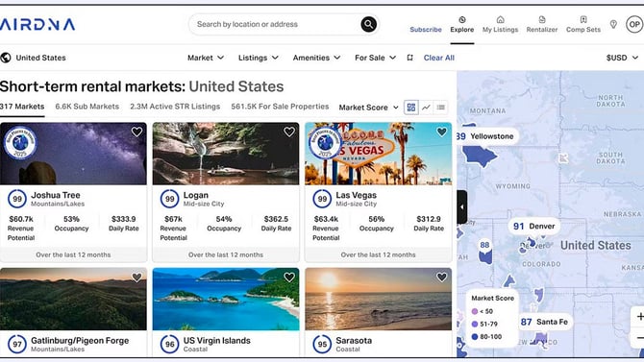
Task: Select the 6.6K Sub Markets tab
Action: 87,107
